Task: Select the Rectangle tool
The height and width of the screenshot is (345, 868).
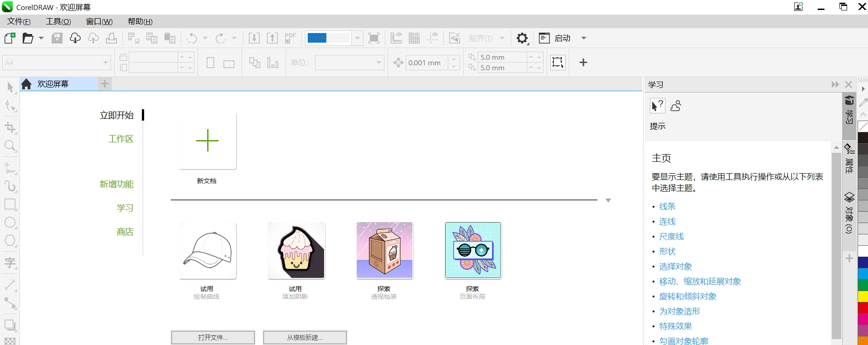Action: [x=10, y=204]
